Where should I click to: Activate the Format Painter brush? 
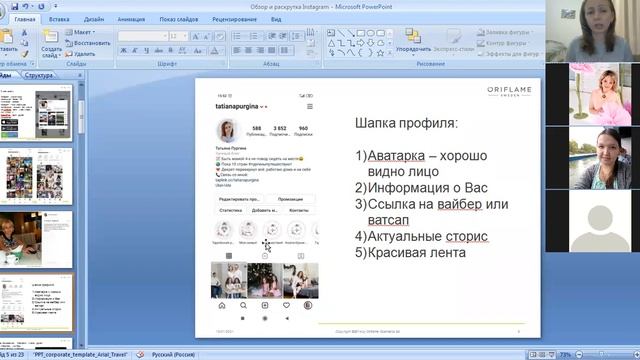coord(24,53)
